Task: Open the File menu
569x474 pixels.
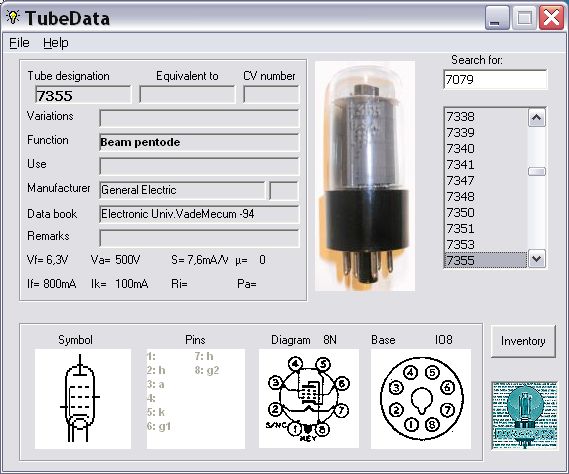Action: click(x=19, y=43)
